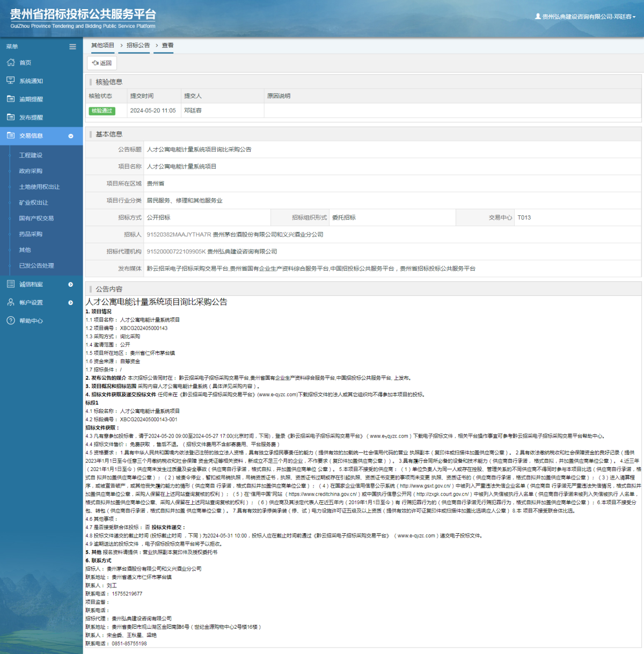Click the hamburger menu collapse icon

(72, 47)
